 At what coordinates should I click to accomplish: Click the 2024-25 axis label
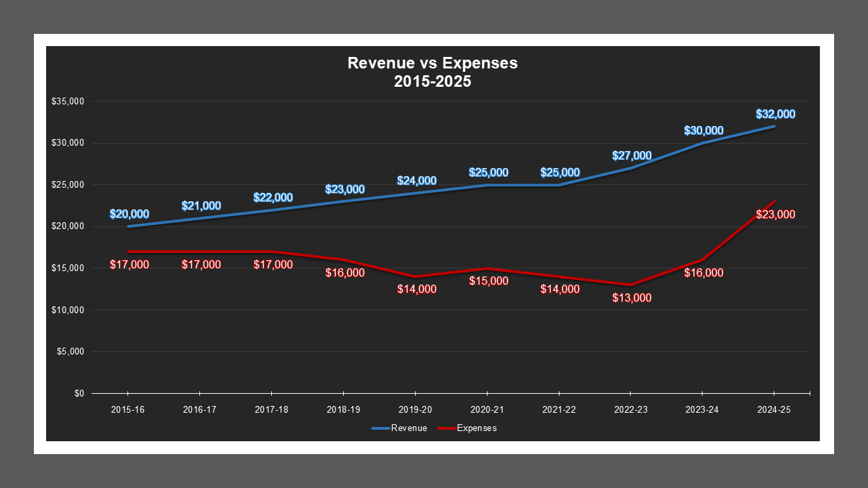[x=773, y=409]
